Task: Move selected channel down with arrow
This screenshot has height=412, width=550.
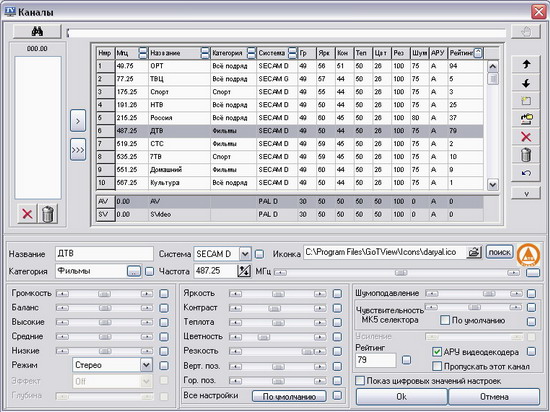Action: [526, 83]
